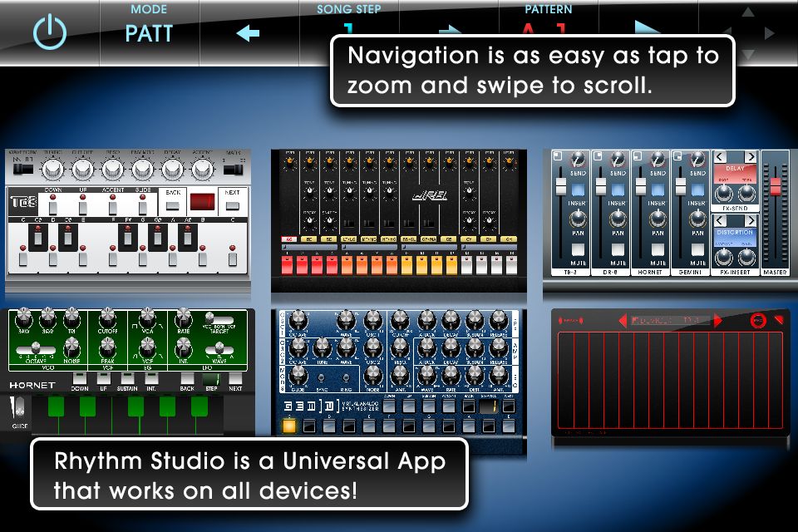The height and width of the screenshot is (532, 798).
Task: Click the red Delay effect display
Action: pyautogui.click(x=735, y=174)
